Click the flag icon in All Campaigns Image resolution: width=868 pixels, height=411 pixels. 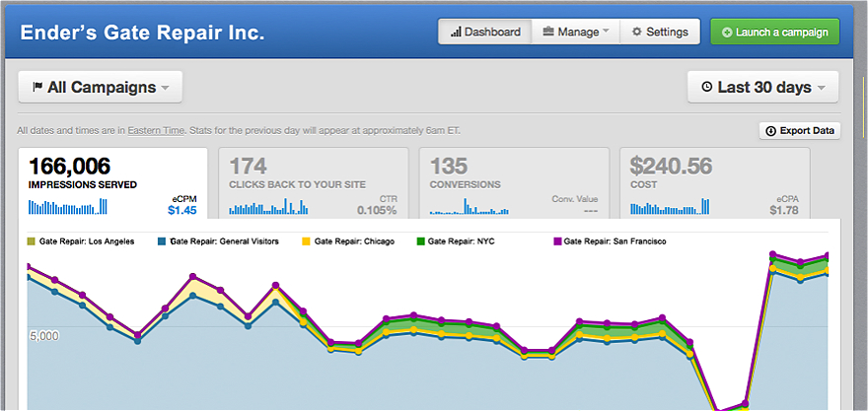pyautogui.click(x=37, y=87)
